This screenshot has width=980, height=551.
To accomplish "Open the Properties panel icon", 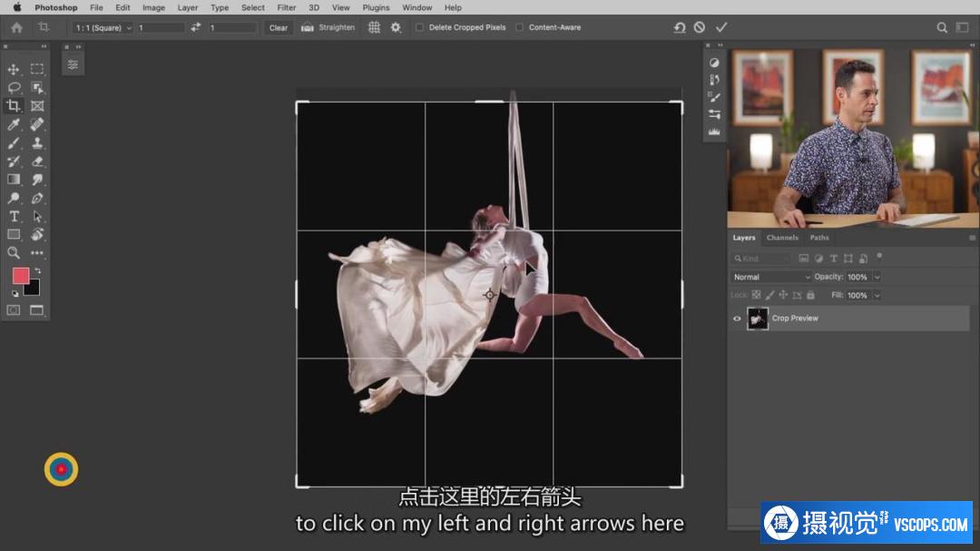I will tap(73, 64).
